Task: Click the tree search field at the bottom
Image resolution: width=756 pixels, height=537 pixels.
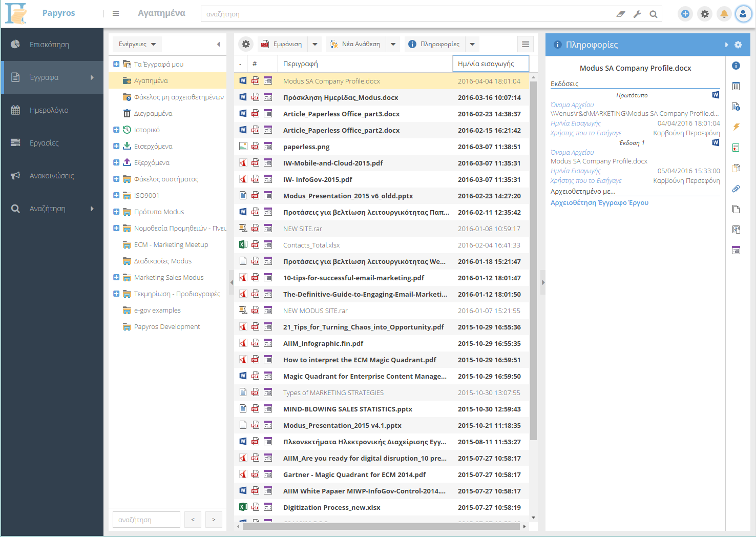Action: click(146, 520)
